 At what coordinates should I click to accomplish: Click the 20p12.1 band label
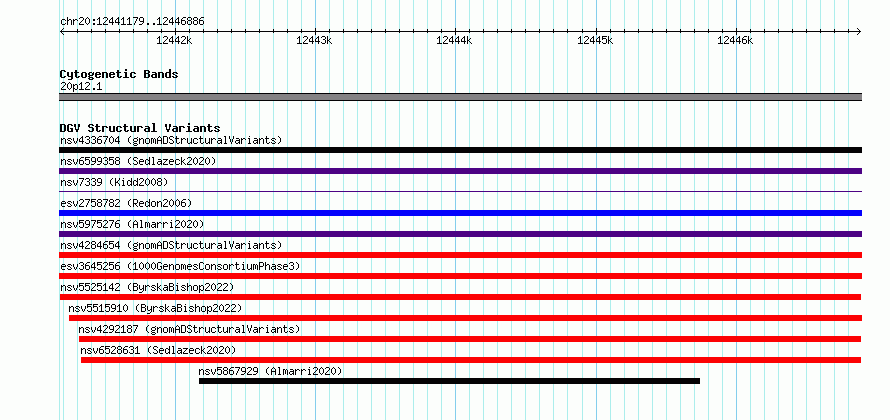coord(81,87)
